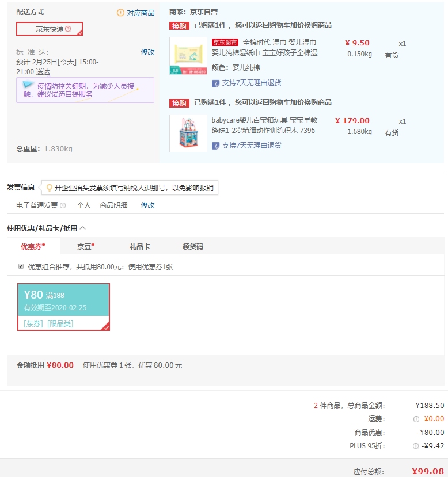Click the 7-day return icon under the wet wipes item
This screenshot has width=448, height=477.
[215, 83]
